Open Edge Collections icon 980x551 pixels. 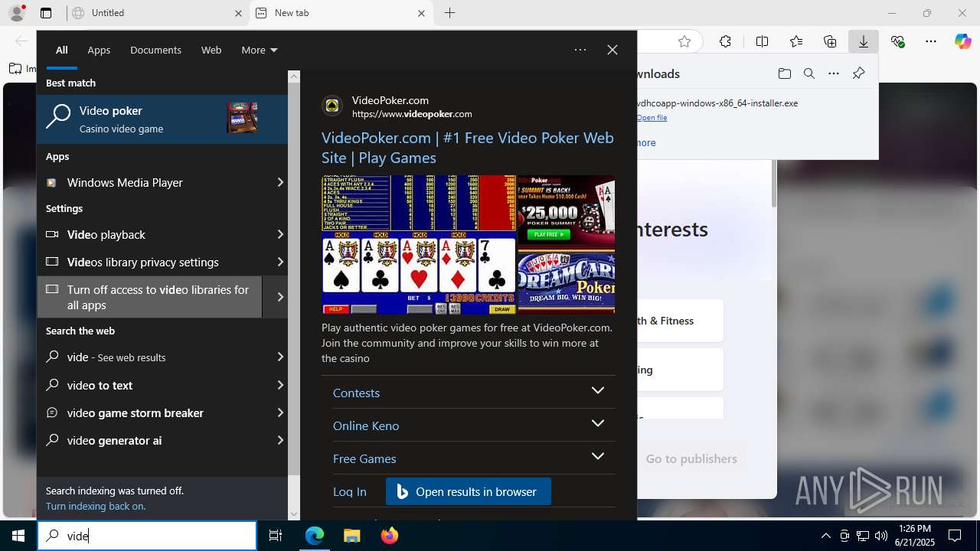pyautogui.click(x=830, y=42)
